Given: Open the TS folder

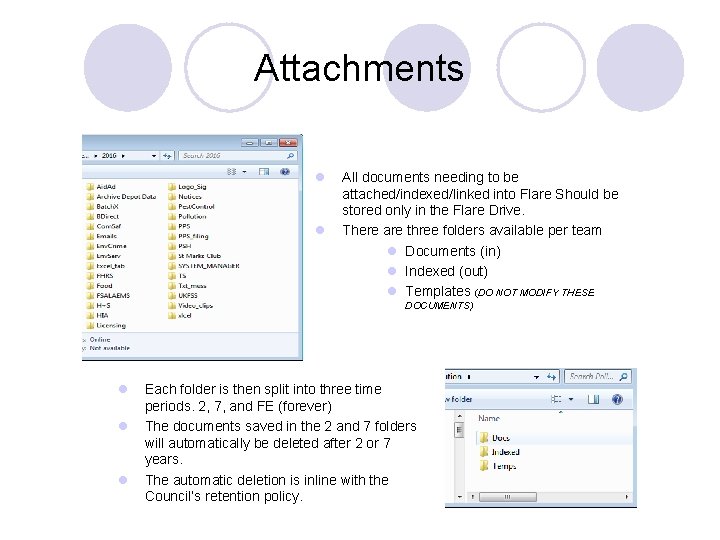Looking at the screenshot, I should 178,276.
